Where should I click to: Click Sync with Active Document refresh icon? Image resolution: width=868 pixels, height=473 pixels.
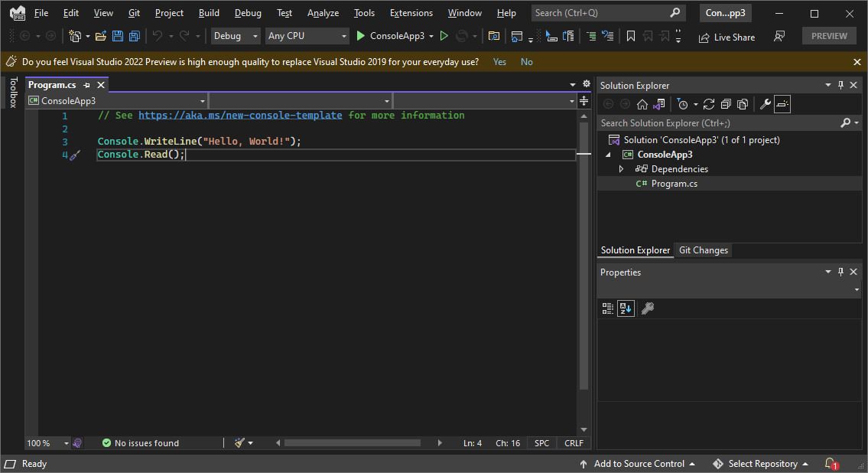709,104
